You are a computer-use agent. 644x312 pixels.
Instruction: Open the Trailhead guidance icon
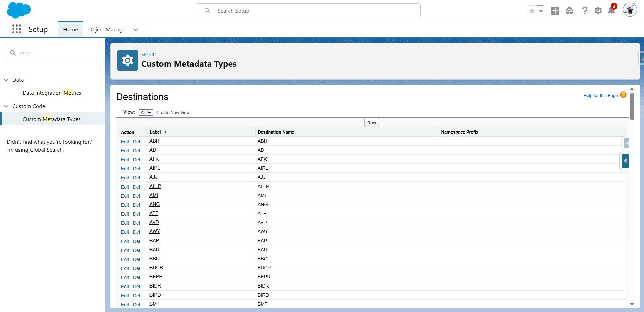pyautogui.click(x=569, y=11)
